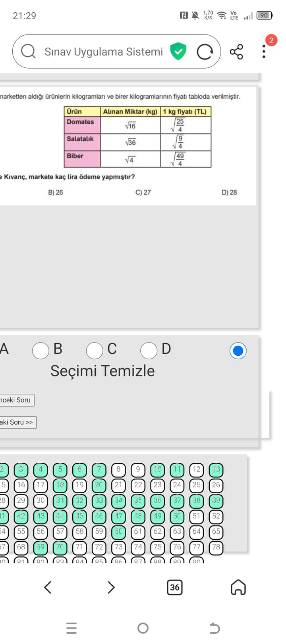Open the three-dot browser menu
The width and height of the screenshot is (286, 644).
tap(264, 52)
